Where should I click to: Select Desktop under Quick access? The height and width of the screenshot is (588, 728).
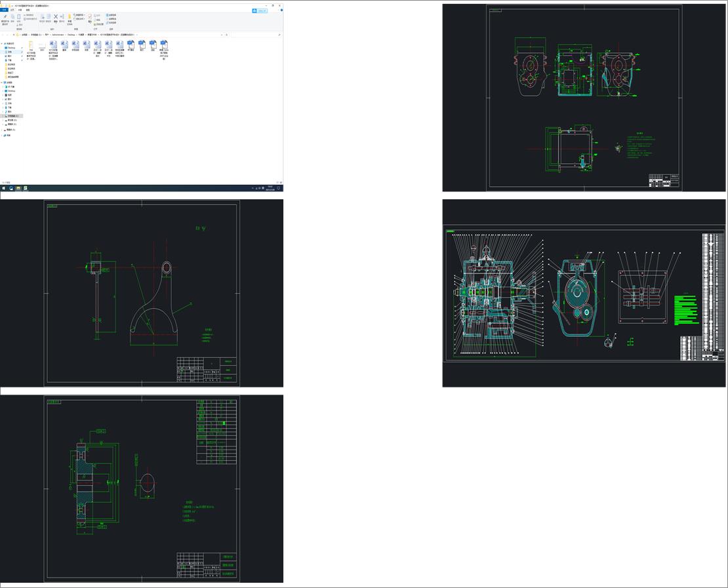(x=10, y=48)
